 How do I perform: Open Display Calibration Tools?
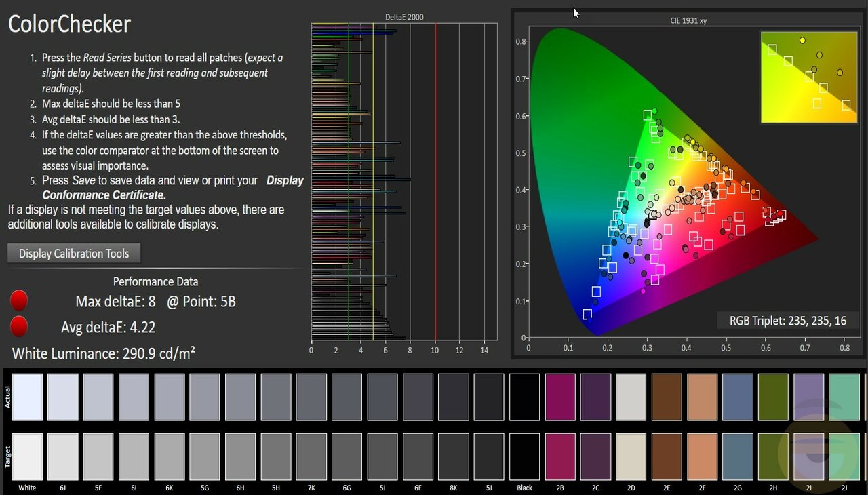(x=74, y=254)
